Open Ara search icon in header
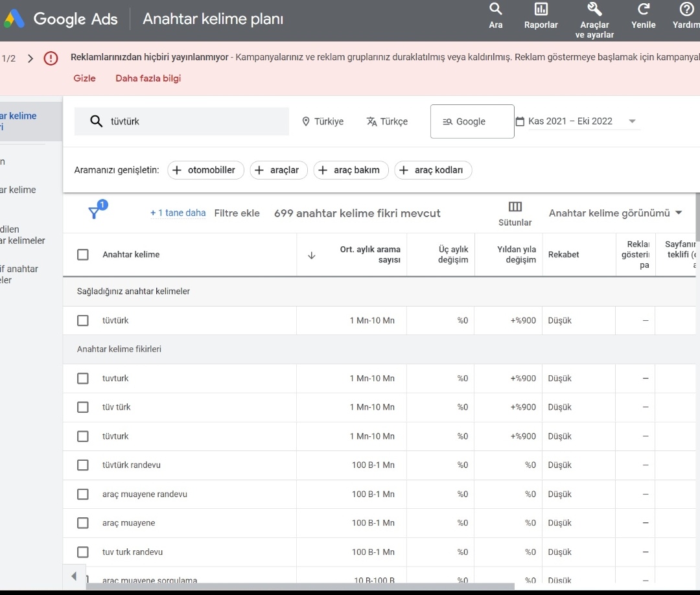700x595 pixels. point(496,9)
